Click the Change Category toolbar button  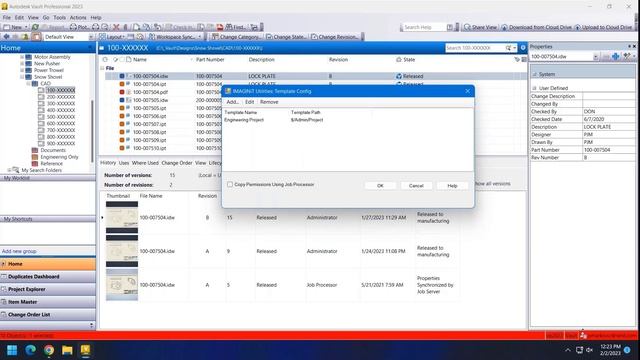click(236, 37)
